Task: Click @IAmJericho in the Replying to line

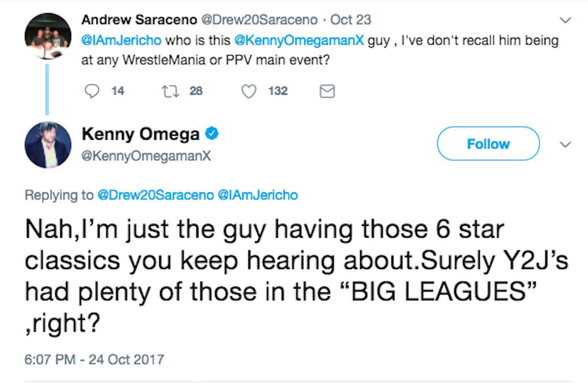Action: pos(258,195)
